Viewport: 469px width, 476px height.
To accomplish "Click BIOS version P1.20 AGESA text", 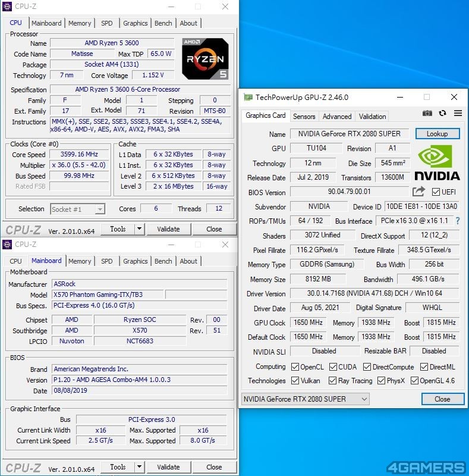I will [139, 380].
